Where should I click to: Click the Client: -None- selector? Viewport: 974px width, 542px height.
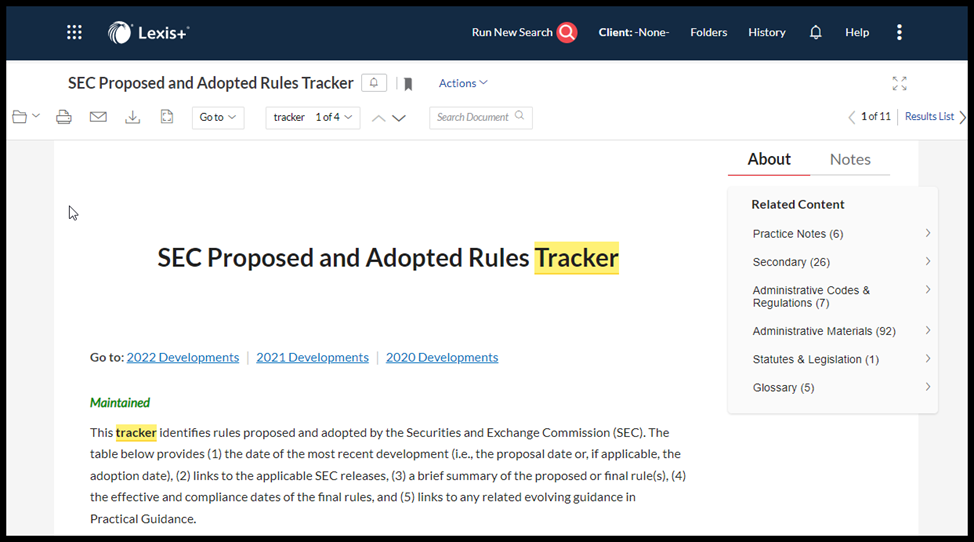[634, 32]
